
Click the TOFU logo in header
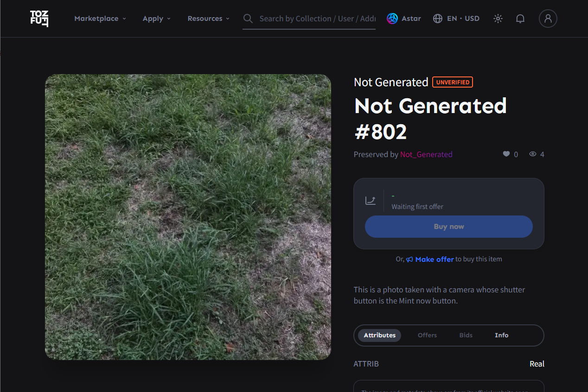[x=39, y=19]
